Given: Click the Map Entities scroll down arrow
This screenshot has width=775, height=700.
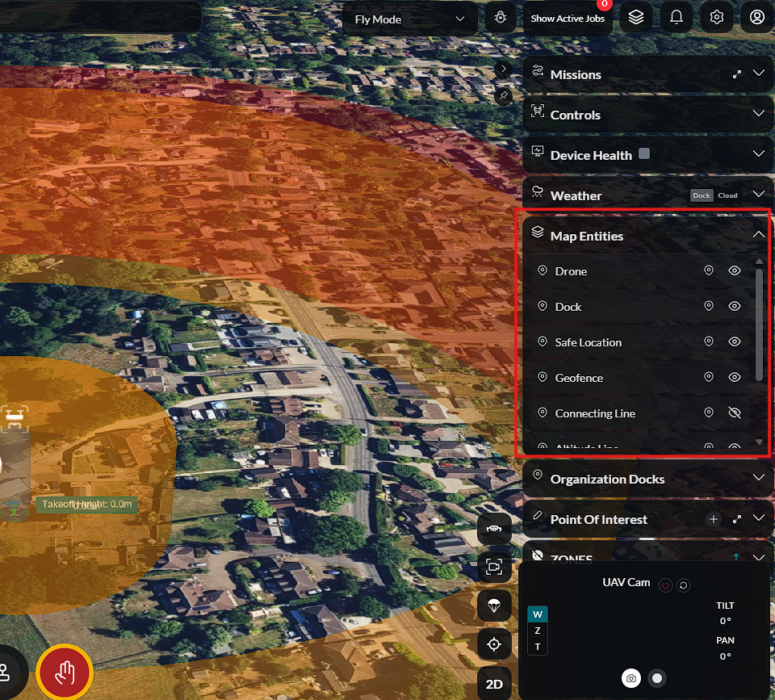Looking at the screenshot, I should pos(759,442).
